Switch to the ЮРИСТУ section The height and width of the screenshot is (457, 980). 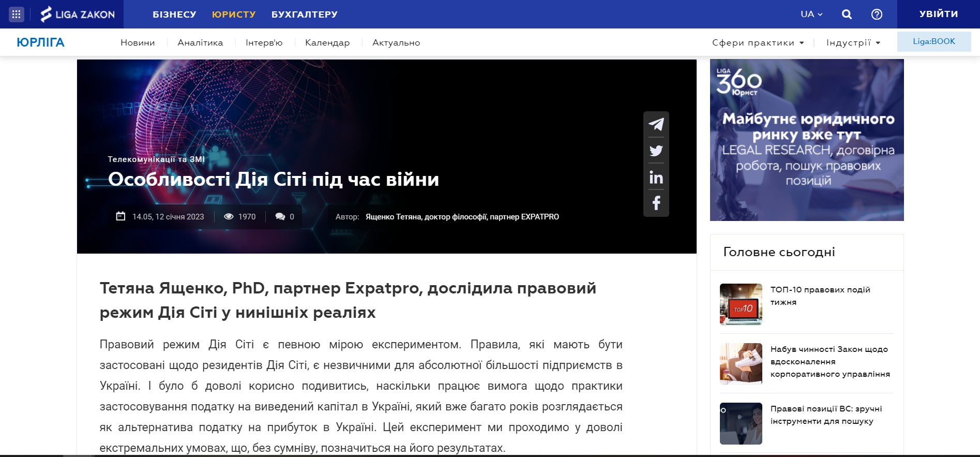[x=234, y=14]
